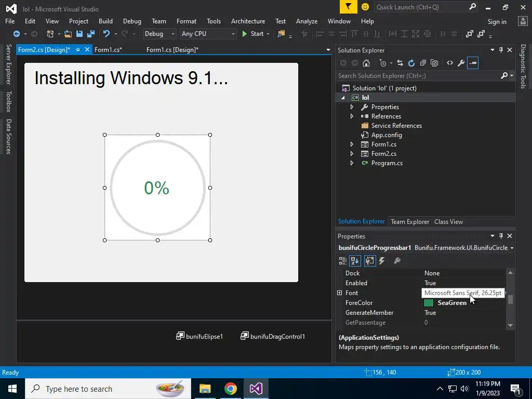This screenshot has height=399, width=532.
Task: Expand the Font property
Action: [x=340, y=293]
